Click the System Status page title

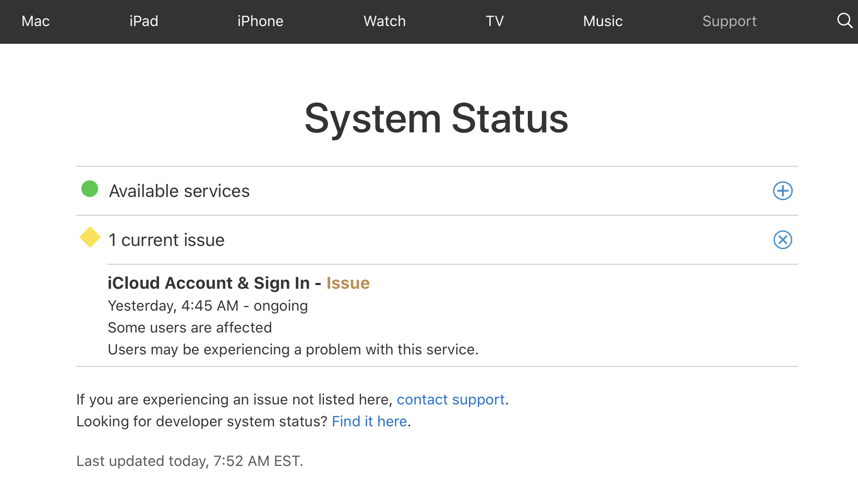coord(437,119)
